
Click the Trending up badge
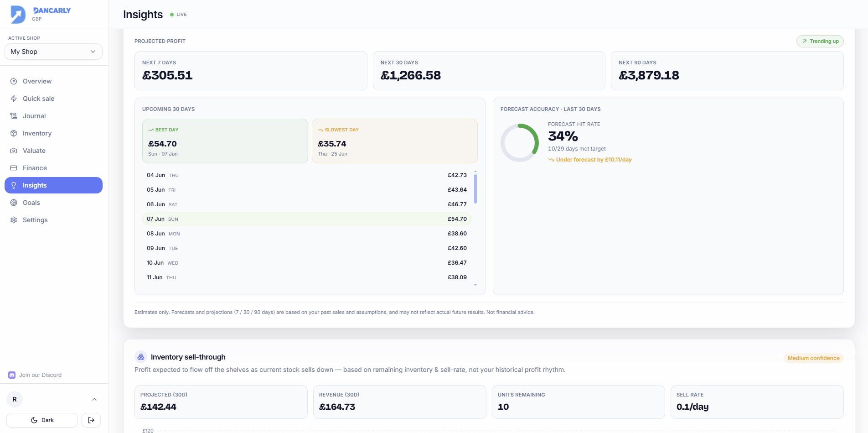pyautogui.click(x=820, y=41)
